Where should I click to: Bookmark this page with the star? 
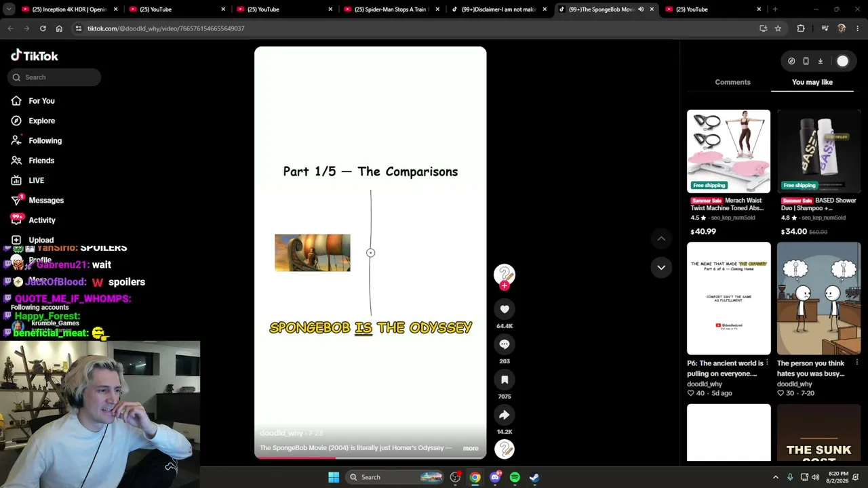click(778, 28)
